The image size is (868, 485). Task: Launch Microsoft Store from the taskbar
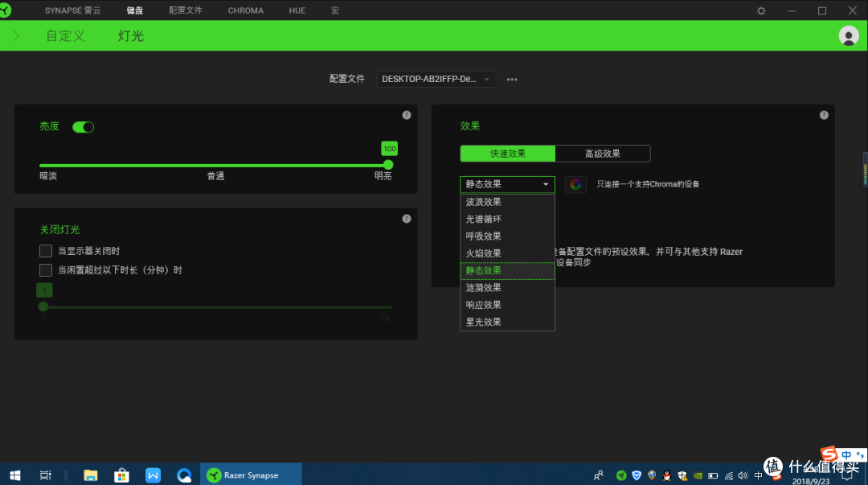click(121, 475)
